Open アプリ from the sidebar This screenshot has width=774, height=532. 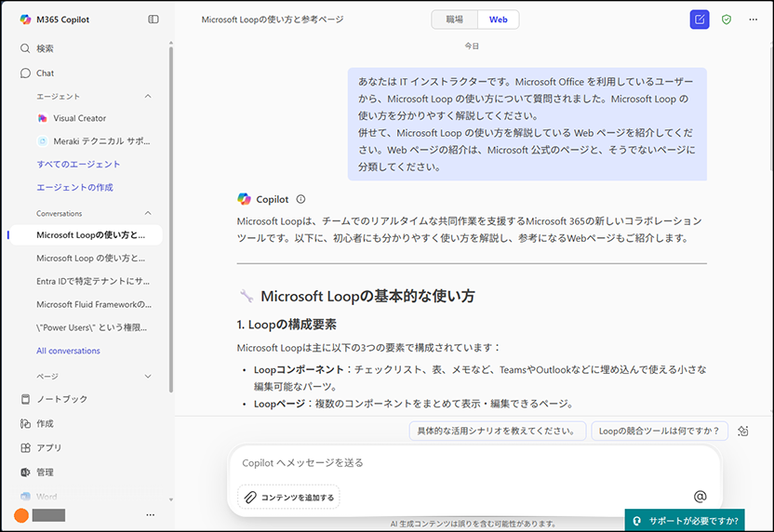(42, 447)
